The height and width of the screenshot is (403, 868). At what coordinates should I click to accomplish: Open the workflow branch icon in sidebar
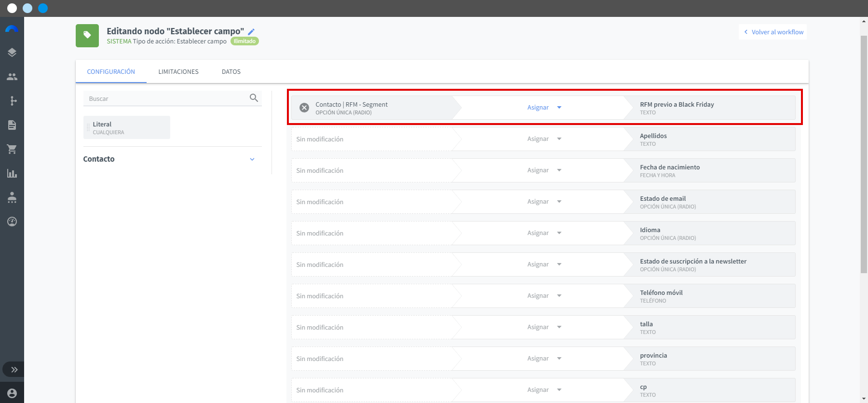coord(12,101)
